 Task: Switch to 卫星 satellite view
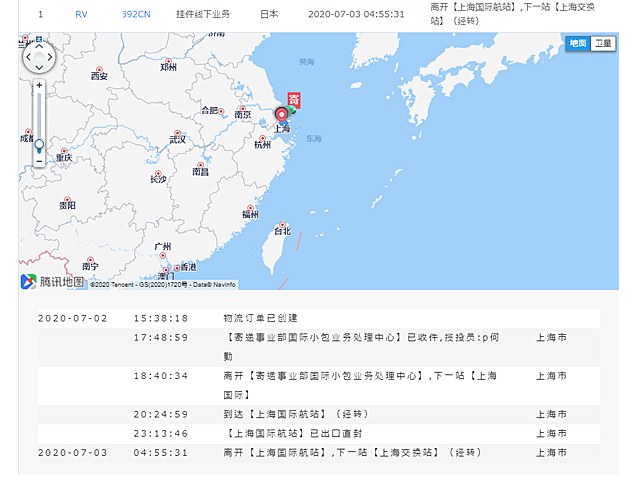coord(603,43)
